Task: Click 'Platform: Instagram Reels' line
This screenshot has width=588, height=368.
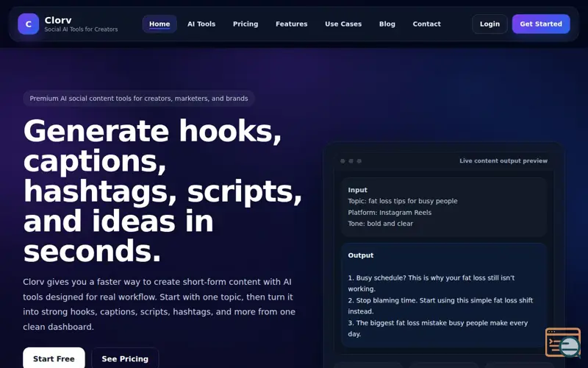Action: click(390, 213)
